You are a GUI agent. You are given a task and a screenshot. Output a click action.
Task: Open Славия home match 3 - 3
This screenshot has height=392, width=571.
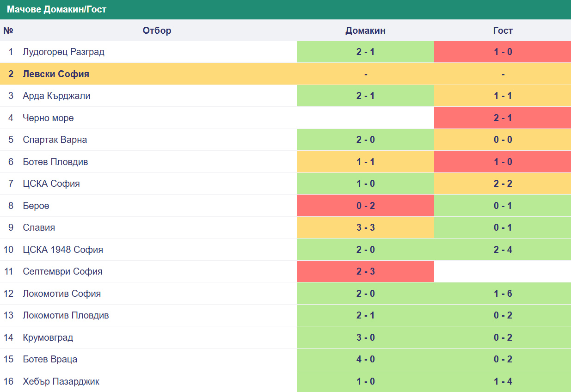click(365, 227)
